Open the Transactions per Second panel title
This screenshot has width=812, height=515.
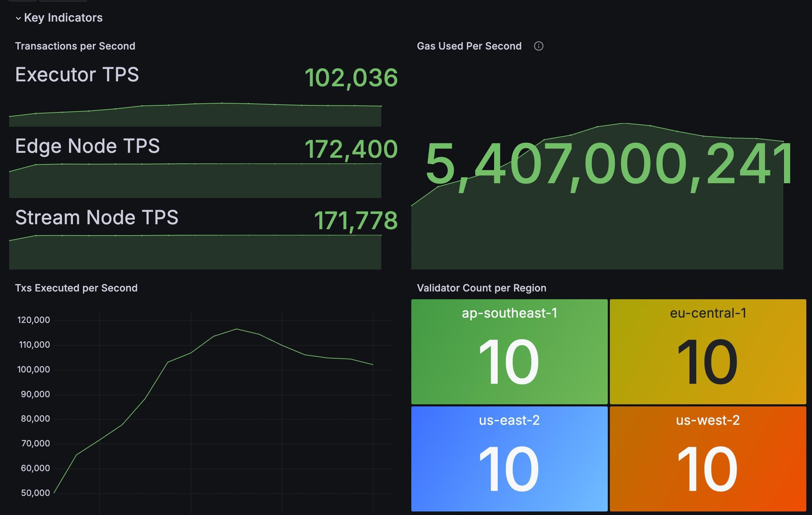(x=75, y=46)
